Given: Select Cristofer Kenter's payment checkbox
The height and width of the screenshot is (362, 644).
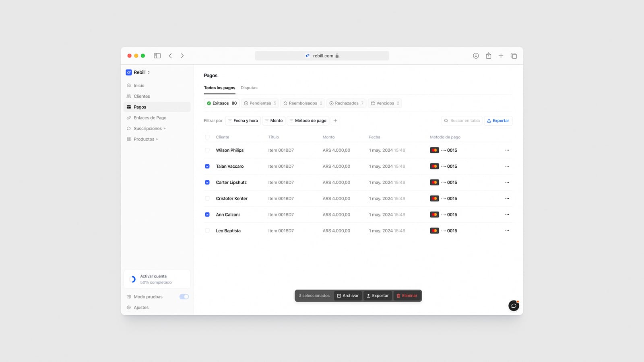Looking at the screenshot, I should tap(207, 198).
